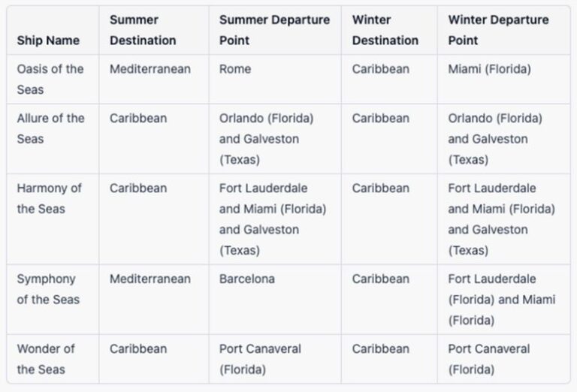The height and width of the screenshot is (392, 577).
Task: Select Wonder of the Seas' winter Port Canaveral cell
Action: (x=489, y=359)
